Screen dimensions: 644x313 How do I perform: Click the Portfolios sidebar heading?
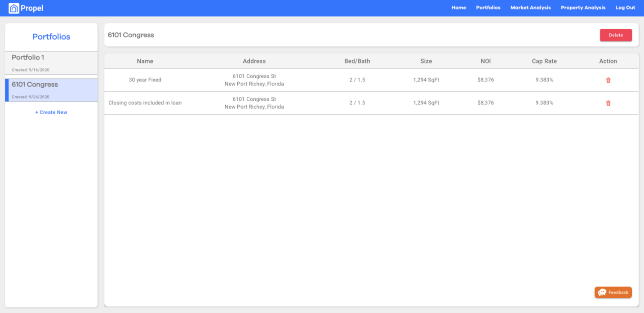click(x=51, y=37)
